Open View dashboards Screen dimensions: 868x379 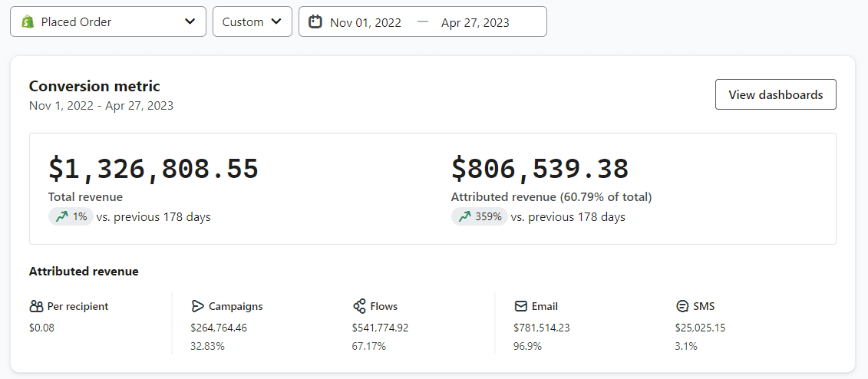coord(776,94)
